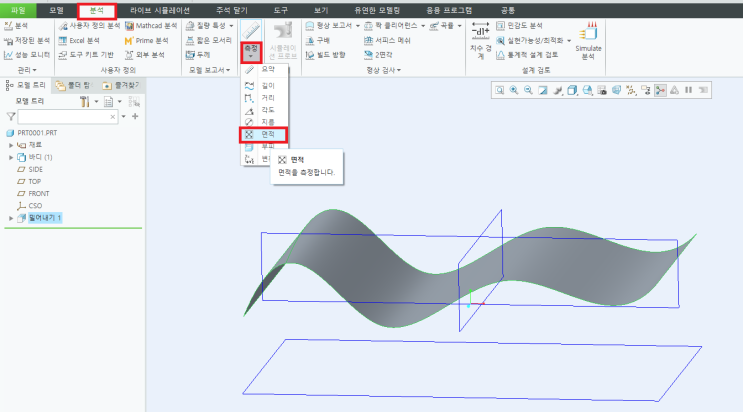Open the 곡률 dropdown arrow
The height and width of the screenshot is (412, 743).
[x=460, y=26]
